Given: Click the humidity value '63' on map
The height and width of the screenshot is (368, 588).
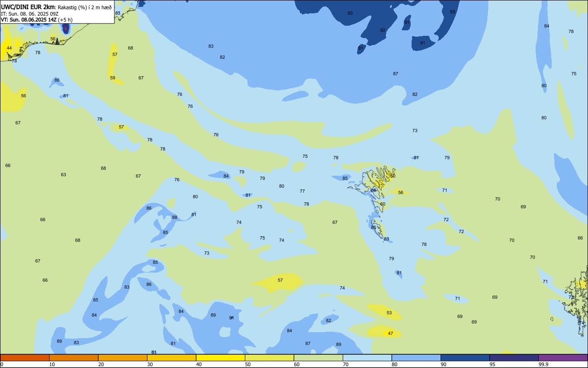Looking at the screenshot, I should (63, 175).
